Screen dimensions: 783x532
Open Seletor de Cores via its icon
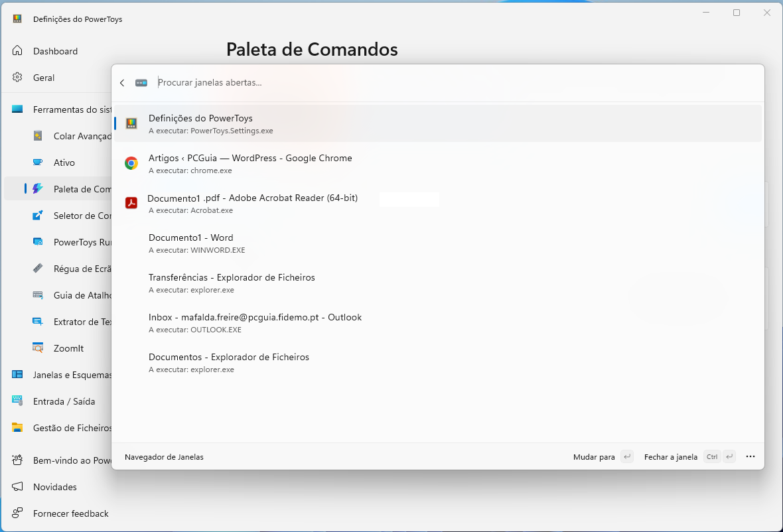(x=38, y=215)
